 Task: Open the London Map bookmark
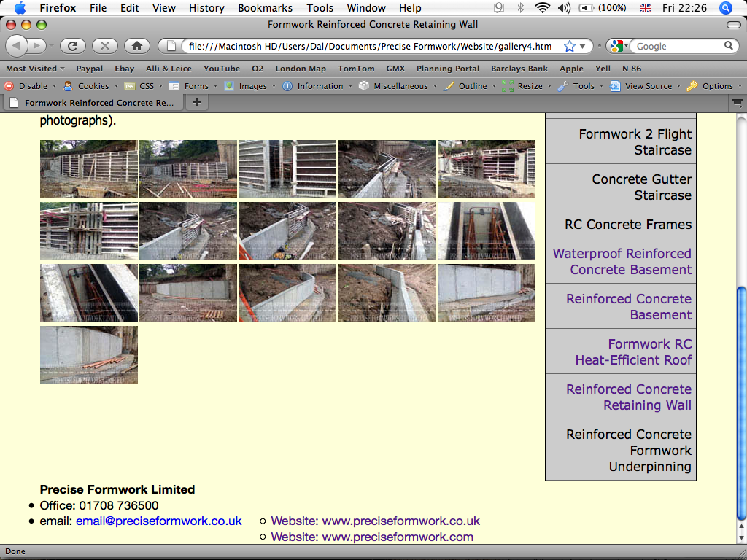click(x=301, y=69)
